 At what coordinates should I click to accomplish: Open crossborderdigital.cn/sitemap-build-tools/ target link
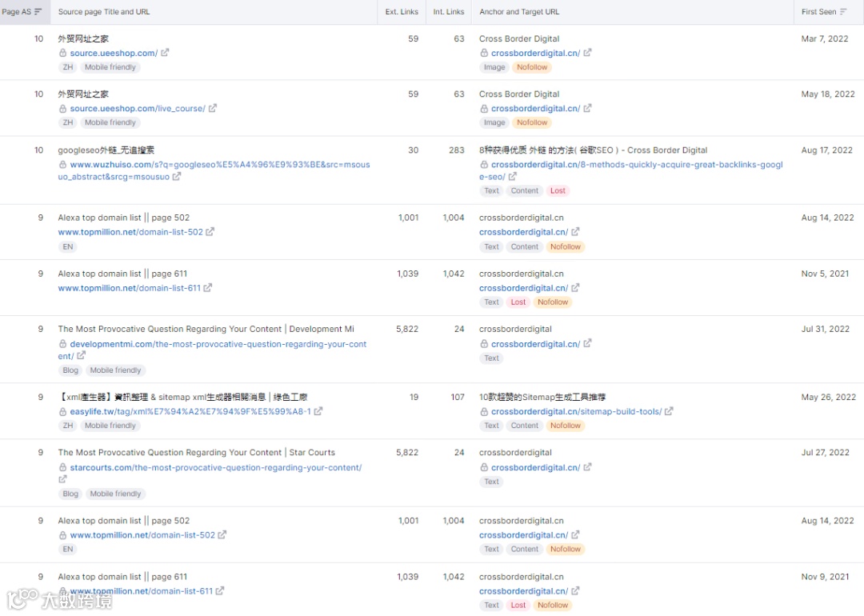pyautogui.click(x=576, y=411)
